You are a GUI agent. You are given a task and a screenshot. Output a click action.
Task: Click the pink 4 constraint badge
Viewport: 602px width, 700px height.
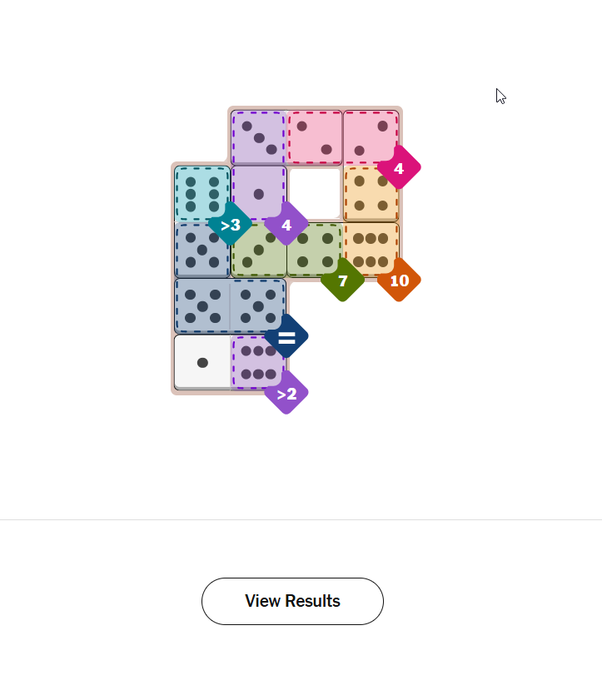pos(399,168)
